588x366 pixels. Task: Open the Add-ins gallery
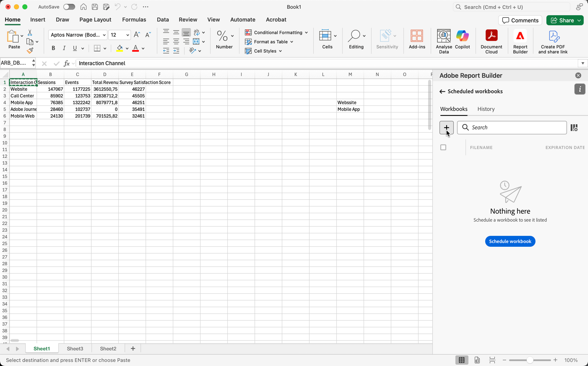(417, 39)
